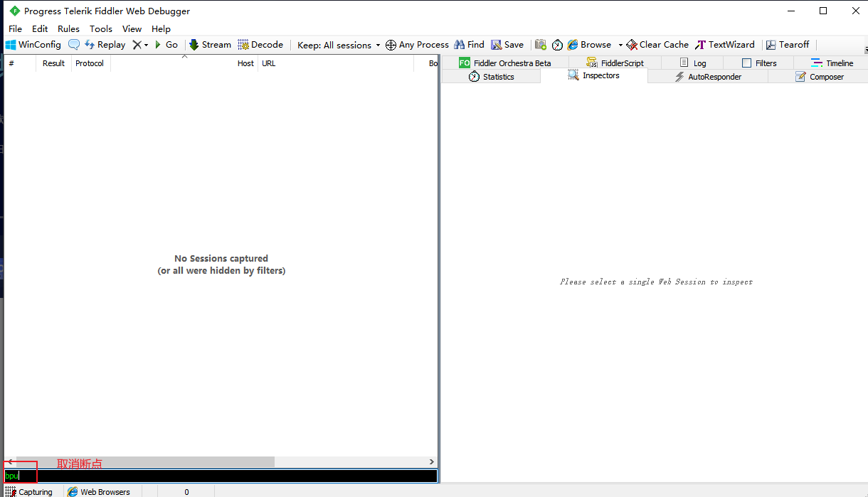The height and width of the screenshot is (497, 868).
Task: Sort by URL column header
Action: coord(336,63)
